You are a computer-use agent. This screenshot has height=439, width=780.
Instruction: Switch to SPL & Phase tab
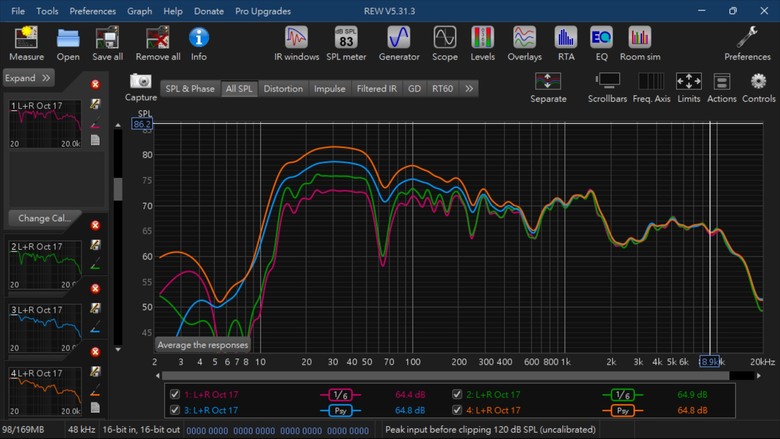pos(190,88)
